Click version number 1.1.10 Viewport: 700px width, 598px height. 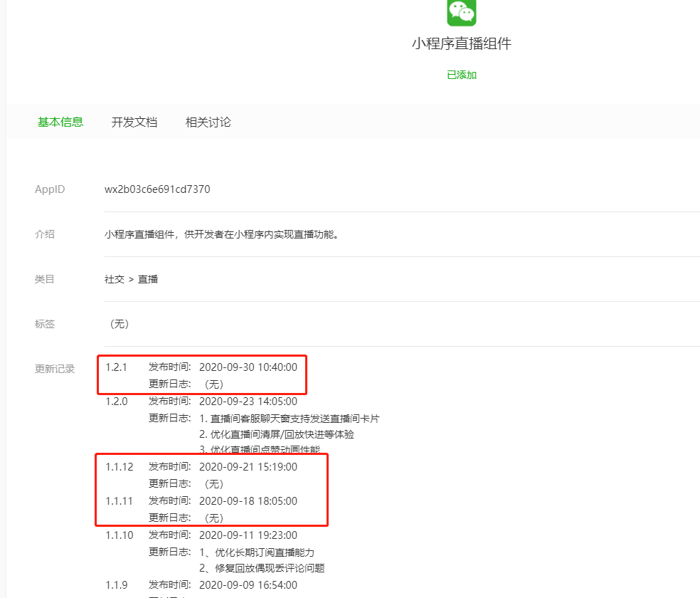point(120,535)
